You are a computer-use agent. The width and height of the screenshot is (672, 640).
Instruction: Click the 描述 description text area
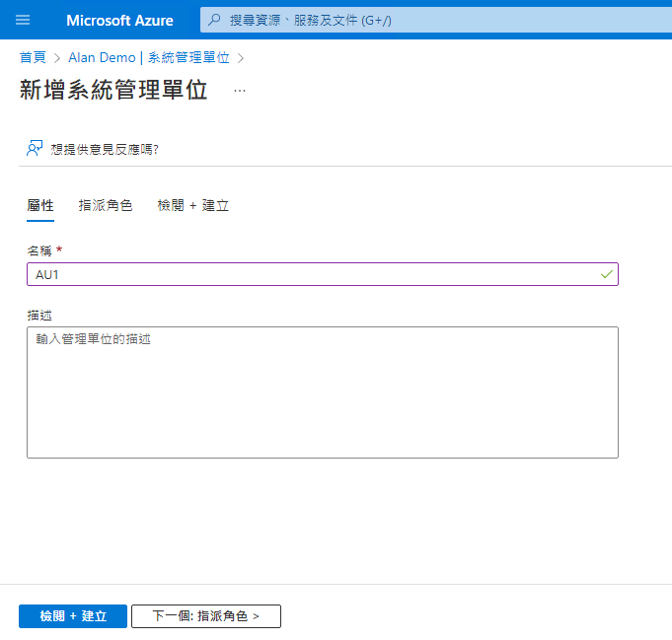click(x=323, y=392)
